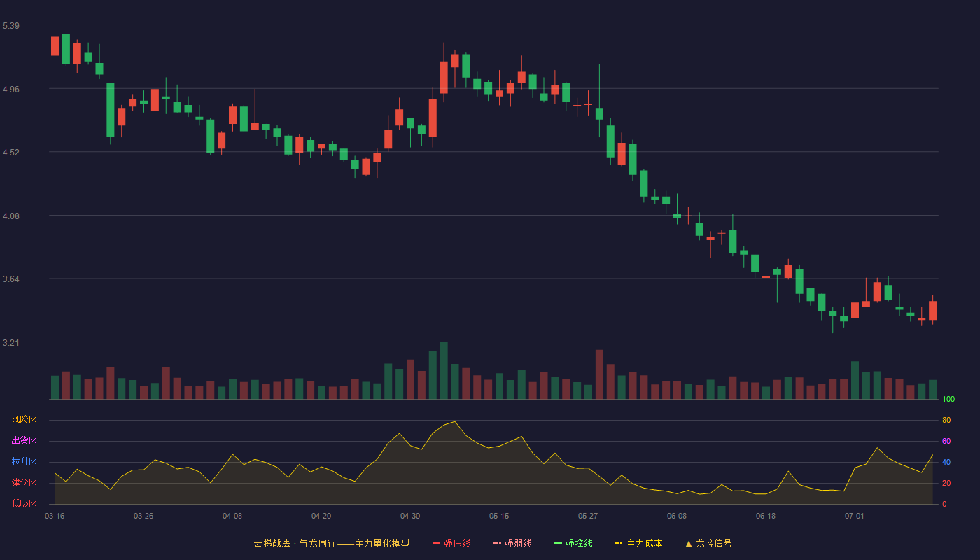The image size is (980, 560).
Task: Click the tallest volume bar
Action: coord(444,370)
